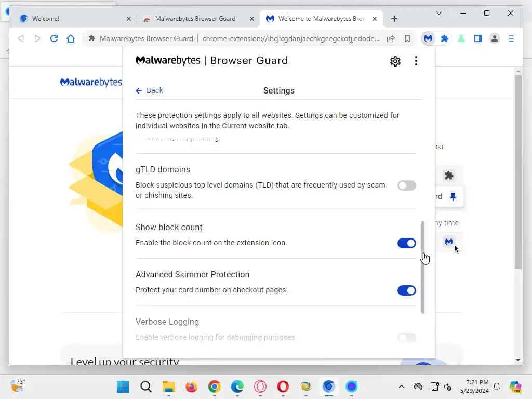Select the Welcome to Malwarebytes tab
This screenshot has height=399, width=532.
321,19
